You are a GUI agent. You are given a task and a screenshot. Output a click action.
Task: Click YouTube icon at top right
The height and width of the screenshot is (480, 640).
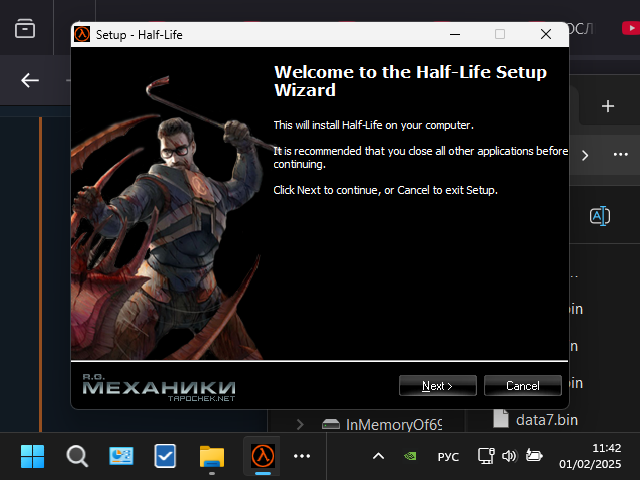tap(631, 28)
